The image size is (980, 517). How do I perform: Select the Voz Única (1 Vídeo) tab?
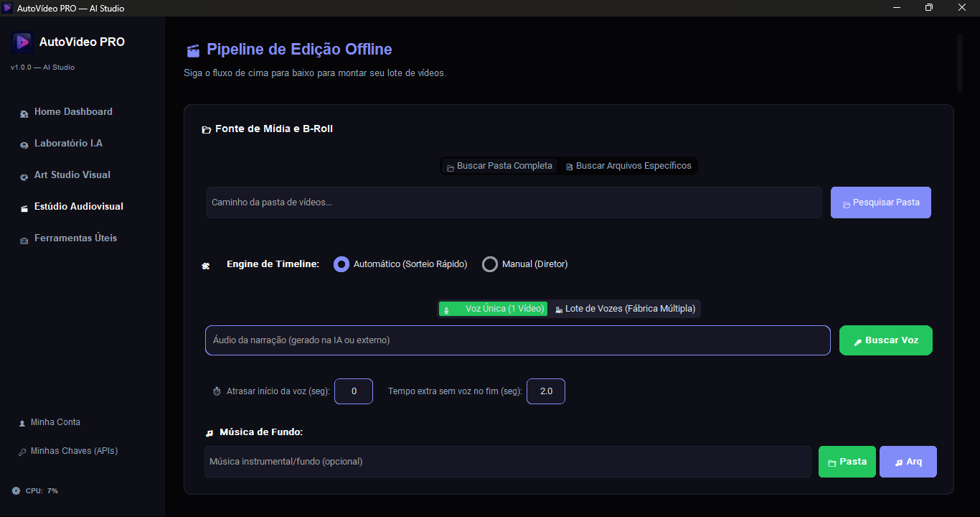point(493,309)
